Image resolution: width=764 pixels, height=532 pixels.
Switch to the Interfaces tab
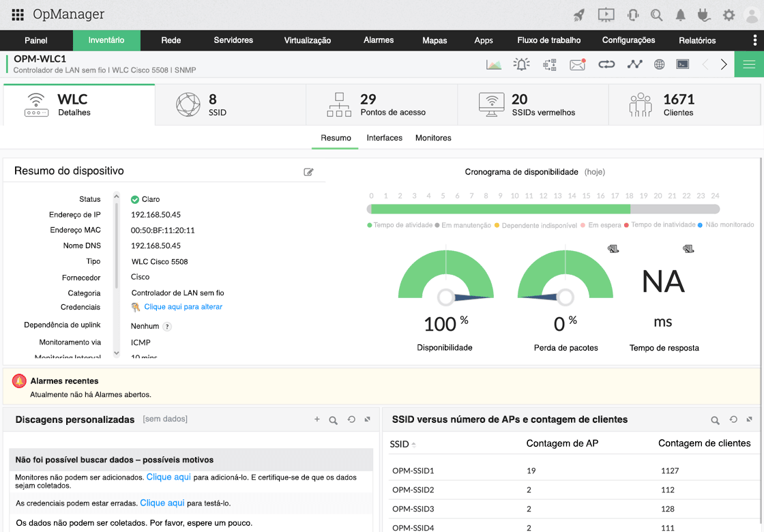pyautogui.click(x=384, y=138)
